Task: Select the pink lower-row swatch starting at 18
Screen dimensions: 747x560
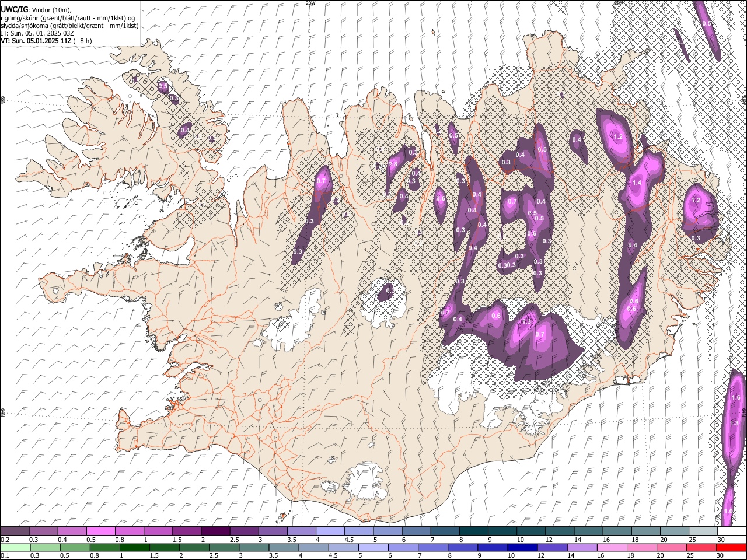Action: point(642,547)
